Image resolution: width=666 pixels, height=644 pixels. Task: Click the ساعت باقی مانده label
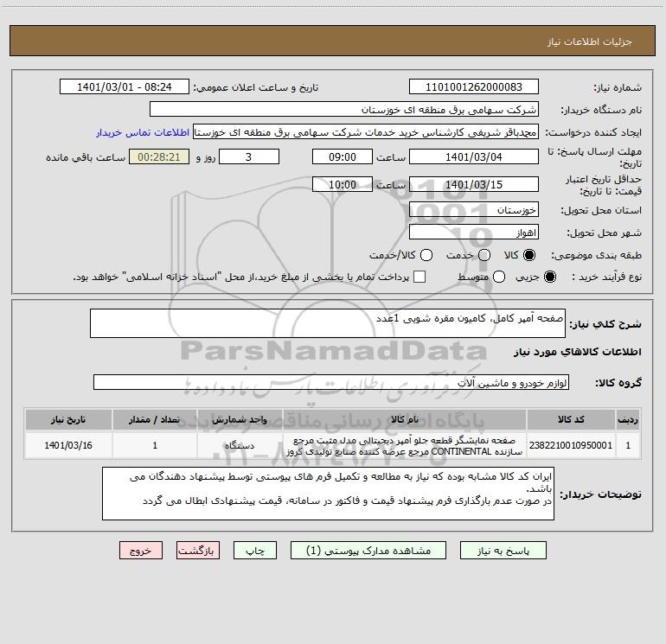86,157
